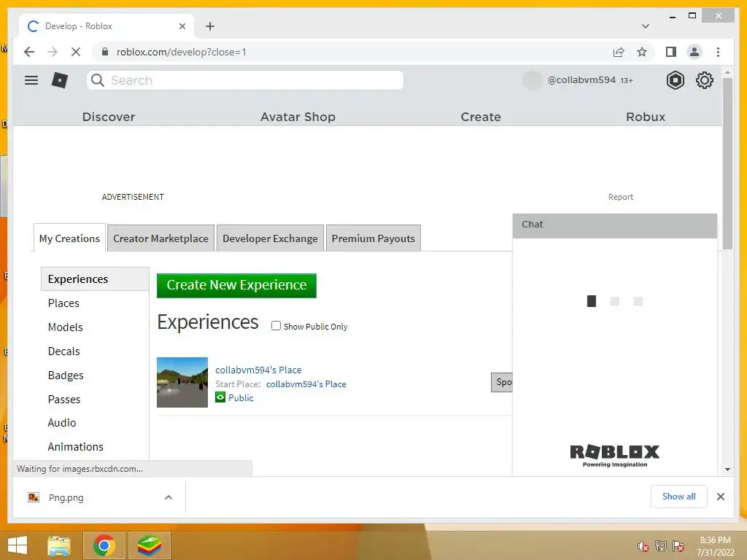Click Show all downloads button

678,497
